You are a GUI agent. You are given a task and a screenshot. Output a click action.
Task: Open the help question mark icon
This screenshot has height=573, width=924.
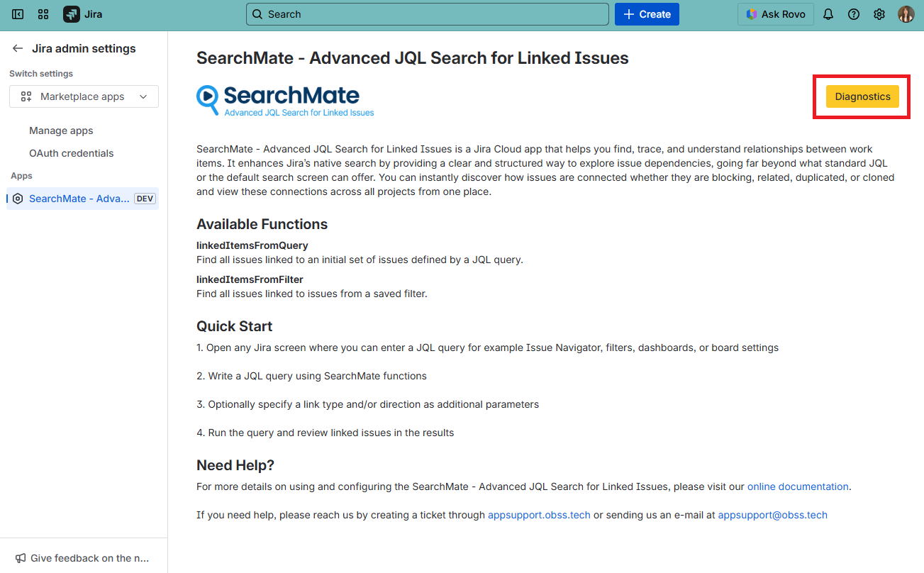pyautogui.click(x=854, y=14)
